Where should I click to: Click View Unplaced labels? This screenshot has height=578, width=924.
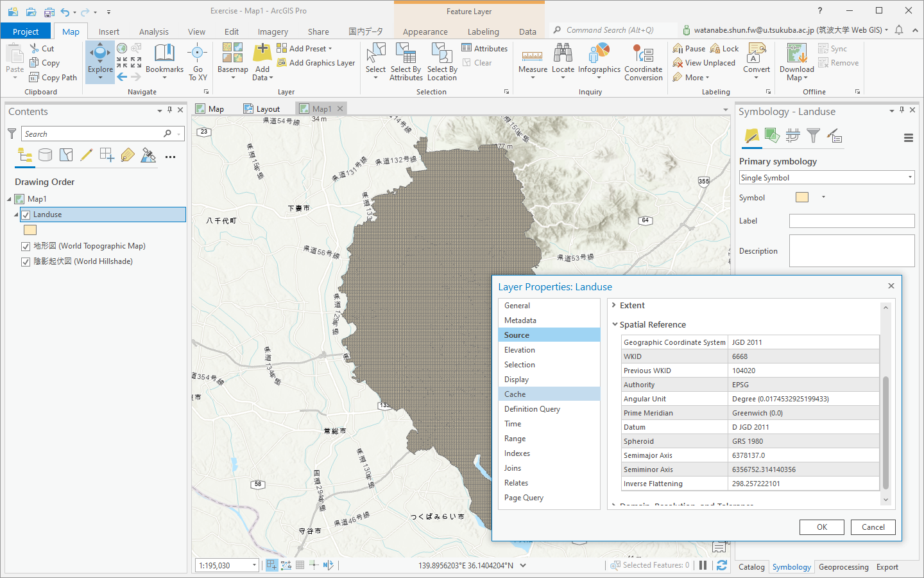(704, 63)
